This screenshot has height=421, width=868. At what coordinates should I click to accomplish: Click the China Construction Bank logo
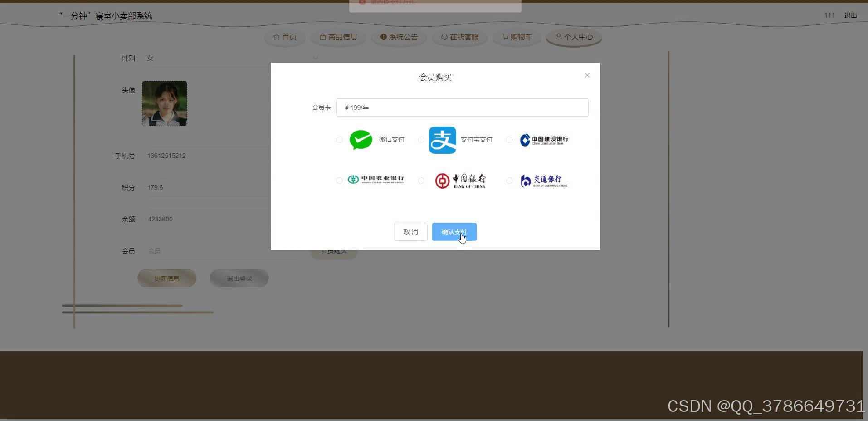click(x=544, y=140)
